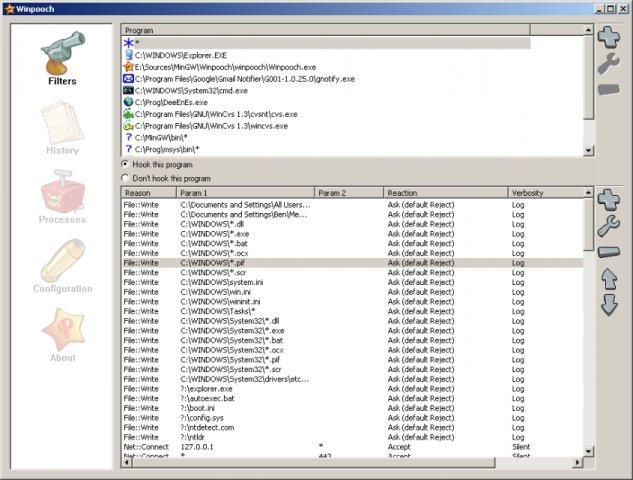Add a new rule with lower plus icon
Screen dimensions: 633x480
coord(608,198)
